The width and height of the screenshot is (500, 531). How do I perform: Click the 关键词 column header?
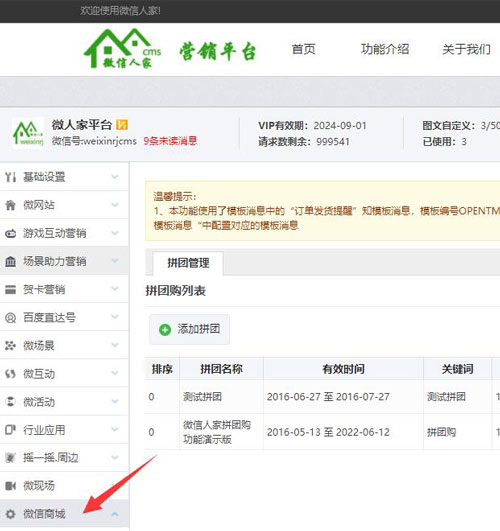coord(458,369)
